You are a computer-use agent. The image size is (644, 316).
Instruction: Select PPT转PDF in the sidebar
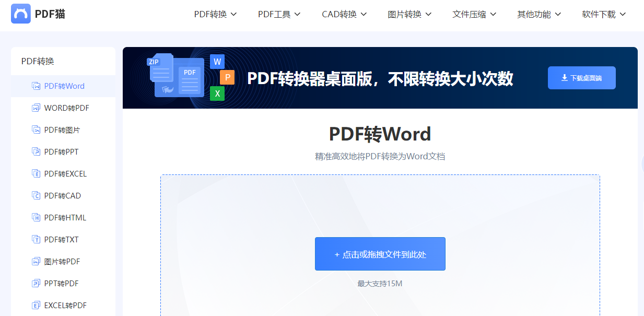tap(63, 284)
